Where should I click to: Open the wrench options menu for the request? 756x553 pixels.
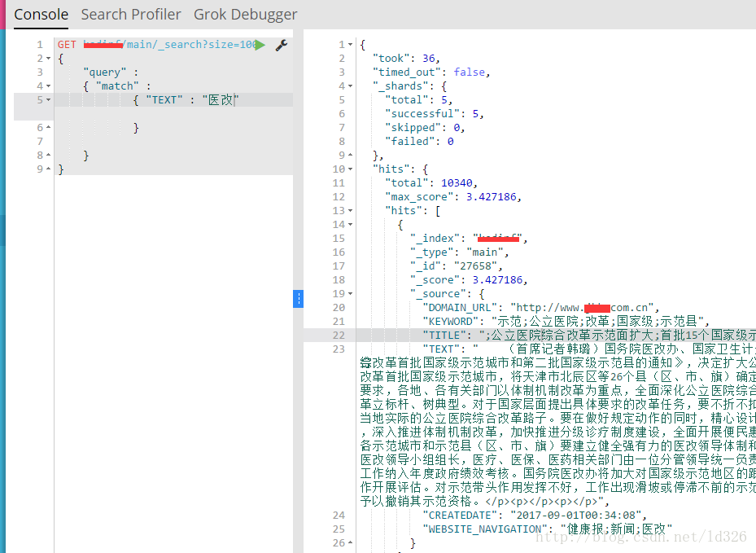(282, 45)
